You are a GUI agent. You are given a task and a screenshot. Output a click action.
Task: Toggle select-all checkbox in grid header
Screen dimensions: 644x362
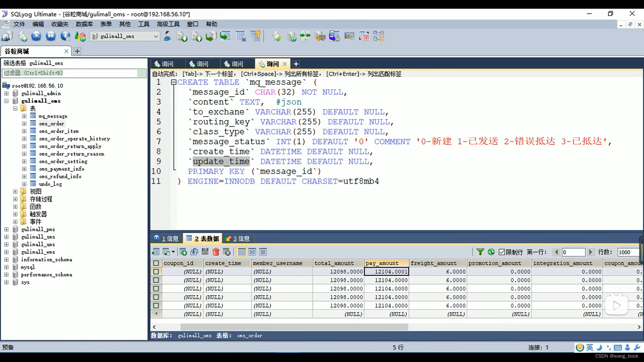point(156,263)
